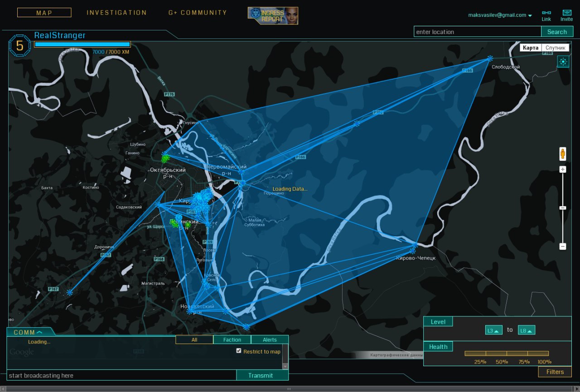Screen dimensions: 580x392
Task: Collapse the COMM panel
Action: pyautogui.click(x=30, y=332)
